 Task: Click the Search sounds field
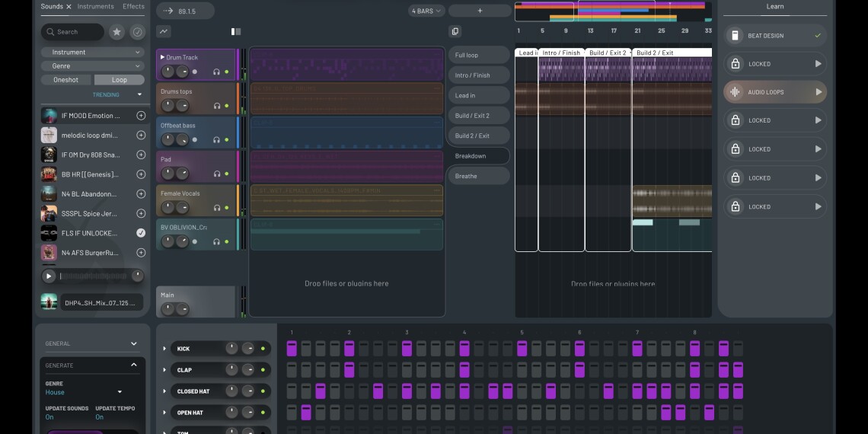click(x=73, y=32)
